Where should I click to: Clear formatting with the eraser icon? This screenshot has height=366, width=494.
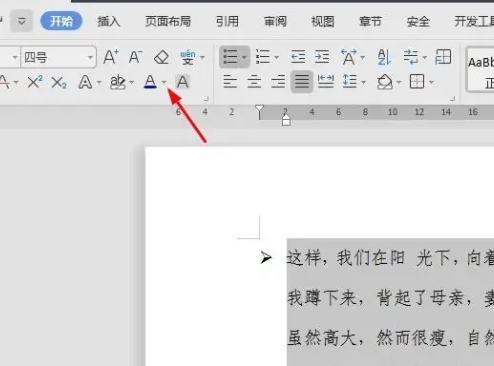(161, 57)
